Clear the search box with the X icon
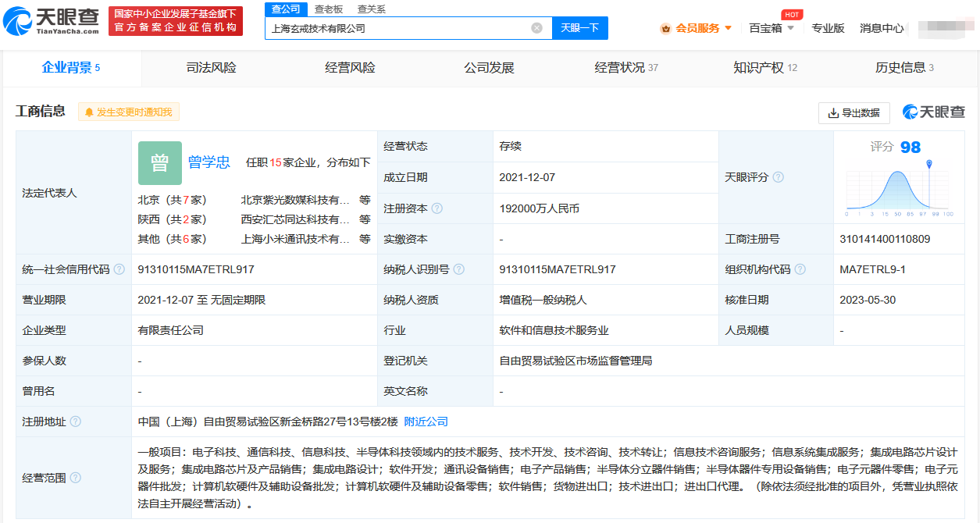 coord(536,28)
